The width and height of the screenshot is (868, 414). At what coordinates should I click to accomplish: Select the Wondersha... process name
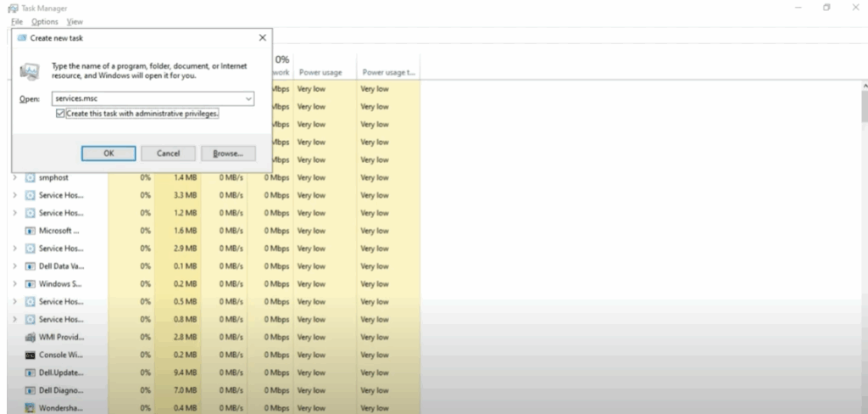point(61,408)
